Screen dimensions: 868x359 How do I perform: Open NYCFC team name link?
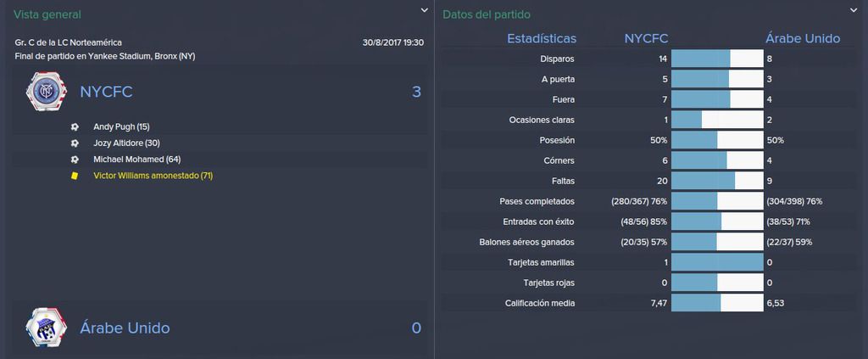tap(106, 92)
